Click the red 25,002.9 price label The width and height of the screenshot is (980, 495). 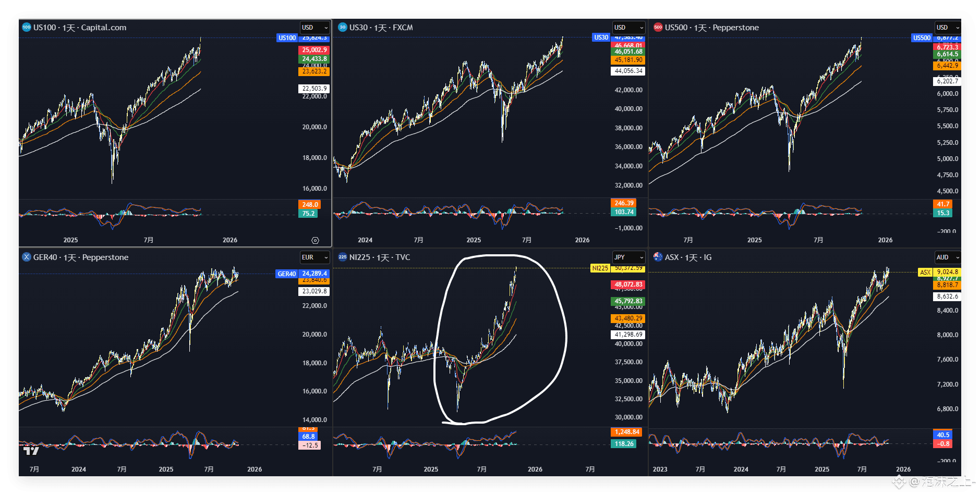(314, 50)
